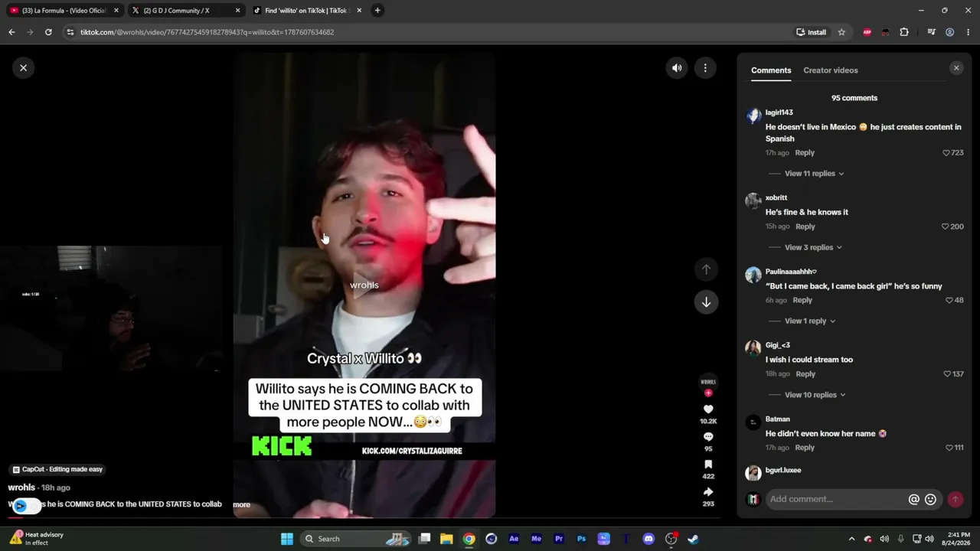Open the Windows Start menu
This screenshot has height=551, width=980.
287,539
